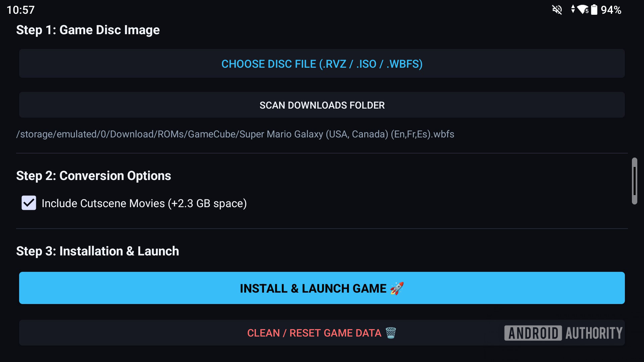This screenshot has width=644, height=362.
Task: Tap the muted sound status icon
Action: click(x=557, y=10)
